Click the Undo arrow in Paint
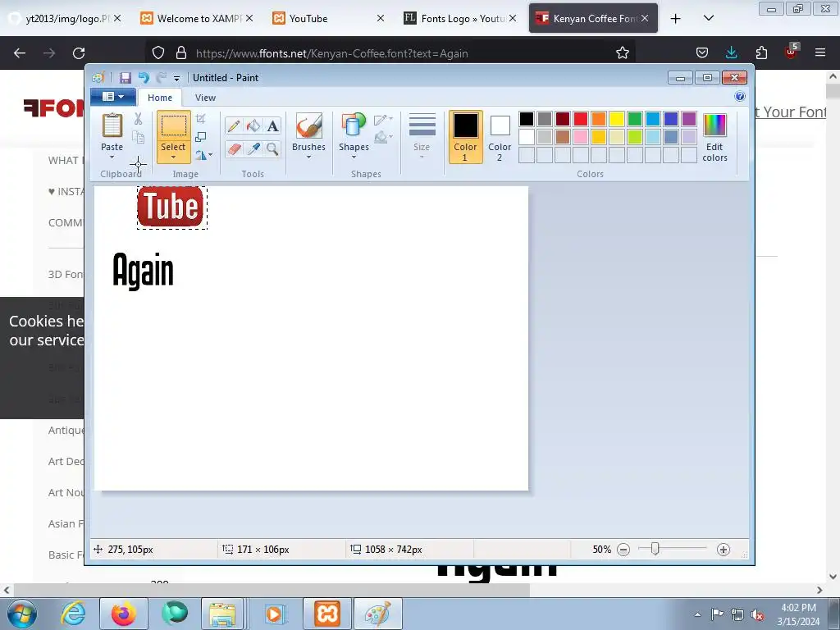The image size is (840, 630). (x=144, y=78)
